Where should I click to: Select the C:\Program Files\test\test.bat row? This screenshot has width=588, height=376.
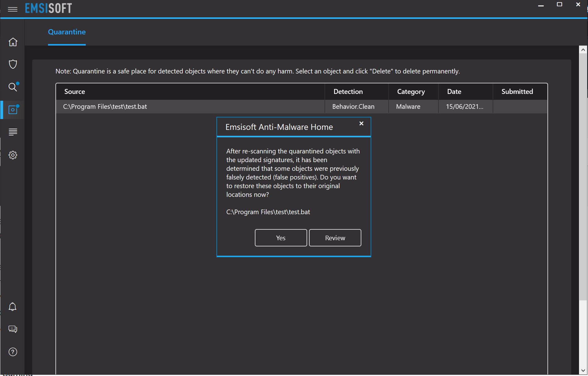click(302, 107)
